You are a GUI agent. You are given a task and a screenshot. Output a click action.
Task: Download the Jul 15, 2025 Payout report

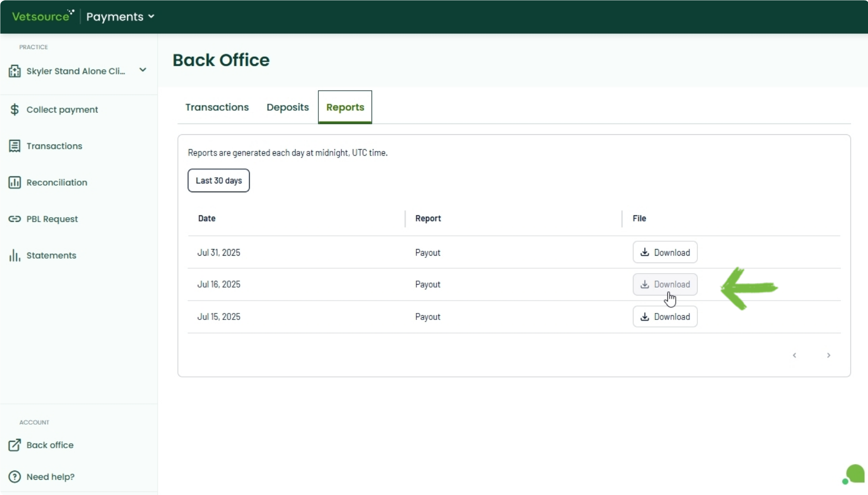pos(665,317)
